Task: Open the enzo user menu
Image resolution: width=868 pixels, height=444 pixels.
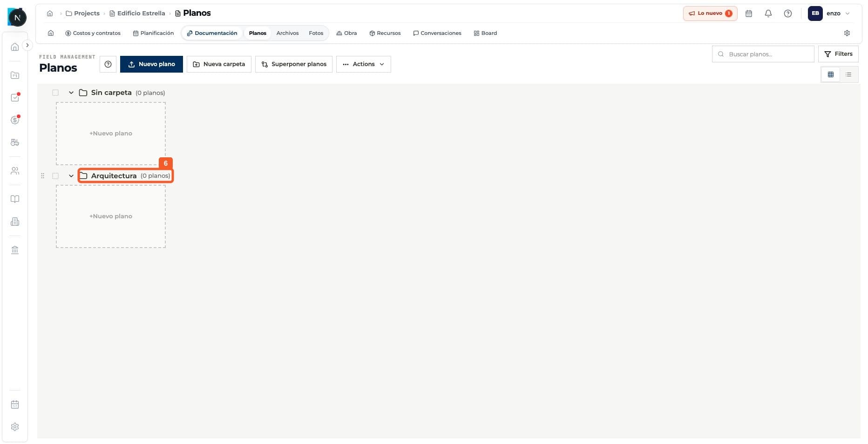Action: pyautogui.click(x=829, y=13)
